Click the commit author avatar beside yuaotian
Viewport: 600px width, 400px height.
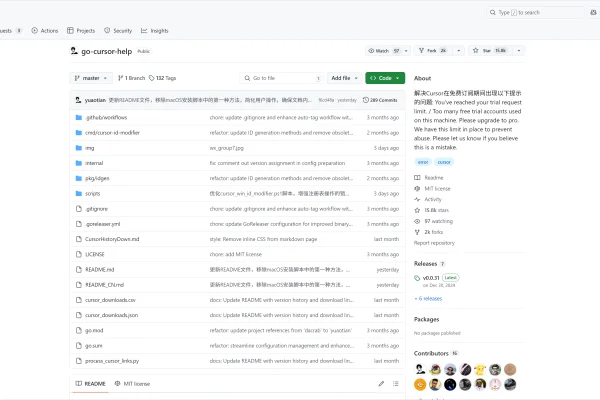point(78,100)
